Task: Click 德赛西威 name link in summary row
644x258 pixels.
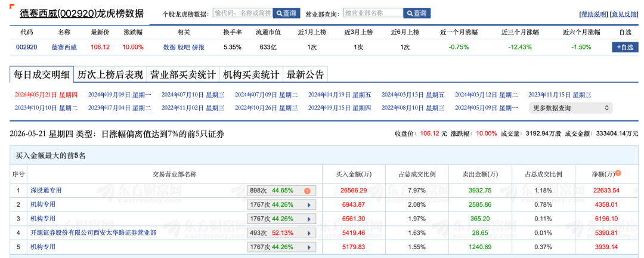Action: coord(64,47)
